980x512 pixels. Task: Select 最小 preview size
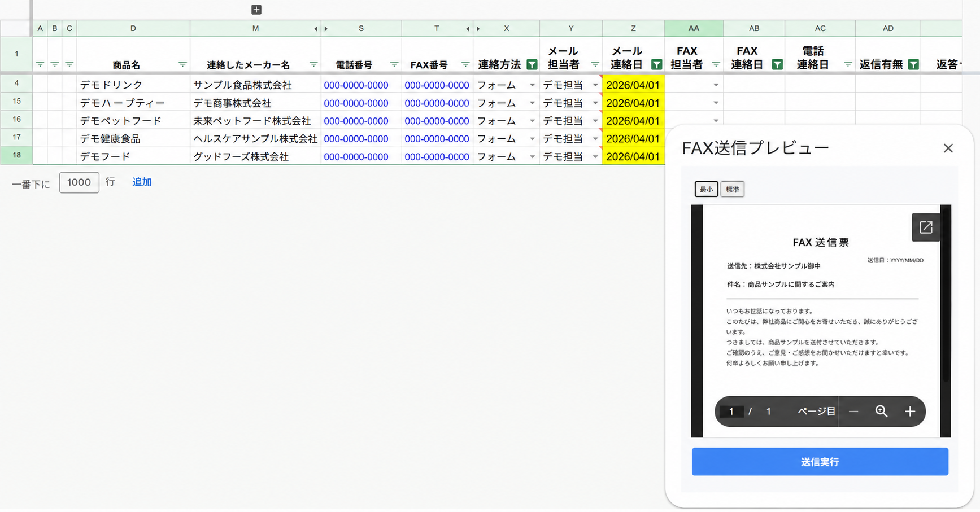coord(706,190)
